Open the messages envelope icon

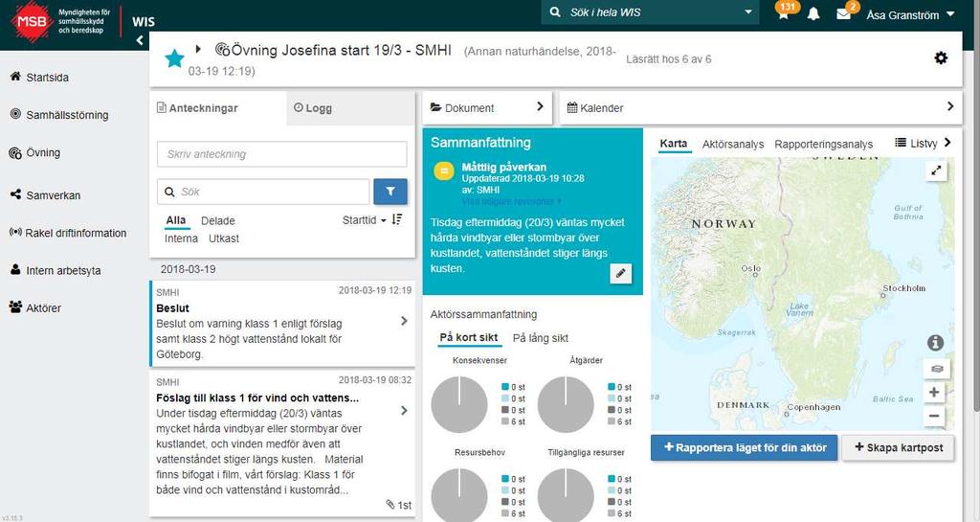(x=844, y=13)
